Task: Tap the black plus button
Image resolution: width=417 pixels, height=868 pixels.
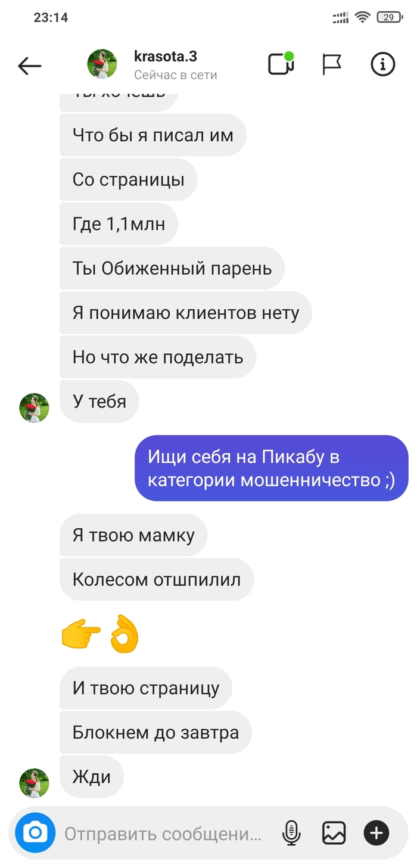Action: coord(376,832)
